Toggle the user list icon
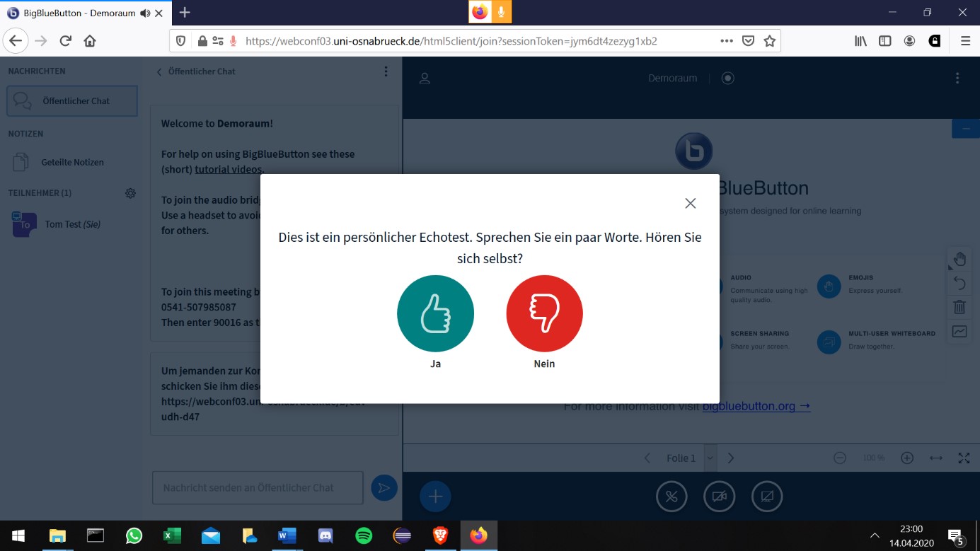Screen dimensions: 980x551 tap(425, 79)
